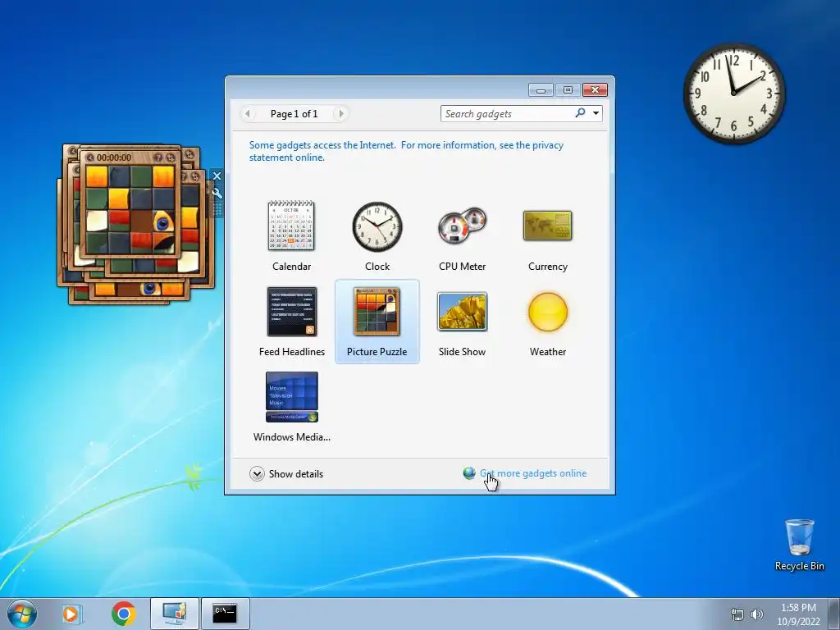The height and width of the screenshot is (630, 840).
Task: Click the Slide Show label text
Action: tap(462, 351)
